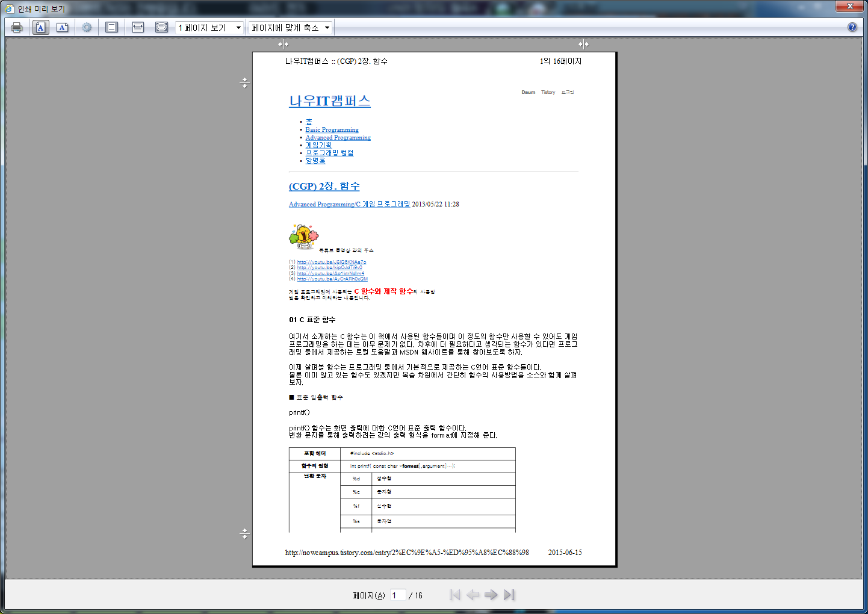
Task: Click the '%s' table cell
Action: tap(356, 521)
